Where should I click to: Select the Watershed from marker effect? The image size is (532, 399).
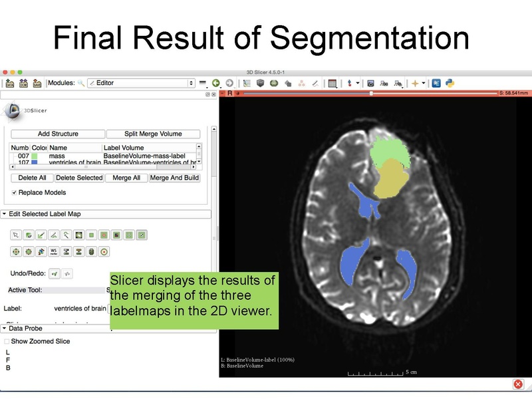(53, 252)
